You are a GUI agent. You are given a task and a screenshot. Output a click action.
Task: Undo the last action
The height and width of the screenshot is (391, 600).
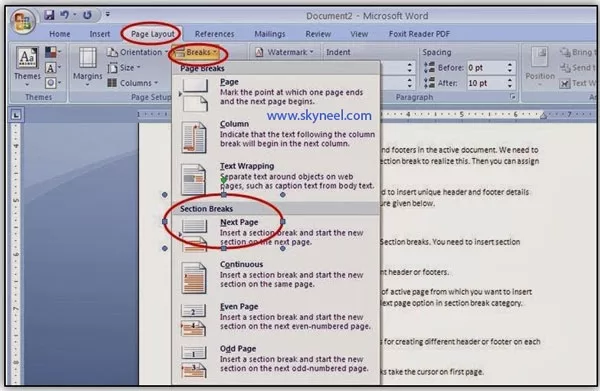click(65, 15)
